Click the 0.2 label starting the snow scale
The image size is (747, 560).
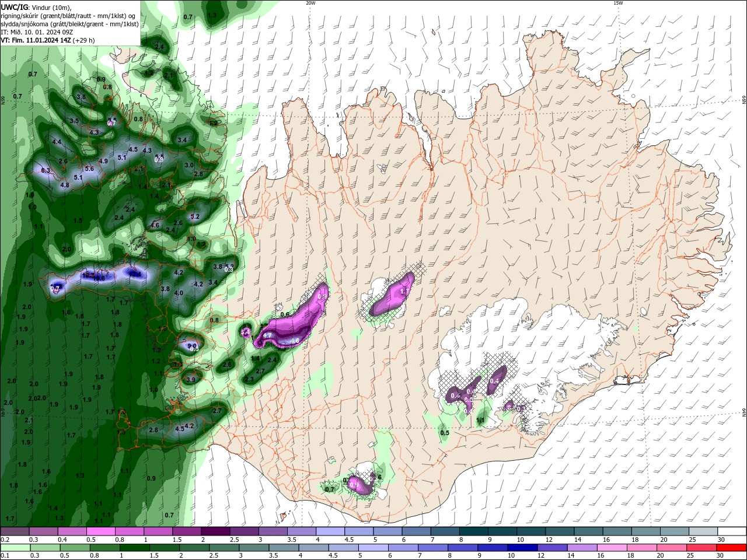[5, 540]
